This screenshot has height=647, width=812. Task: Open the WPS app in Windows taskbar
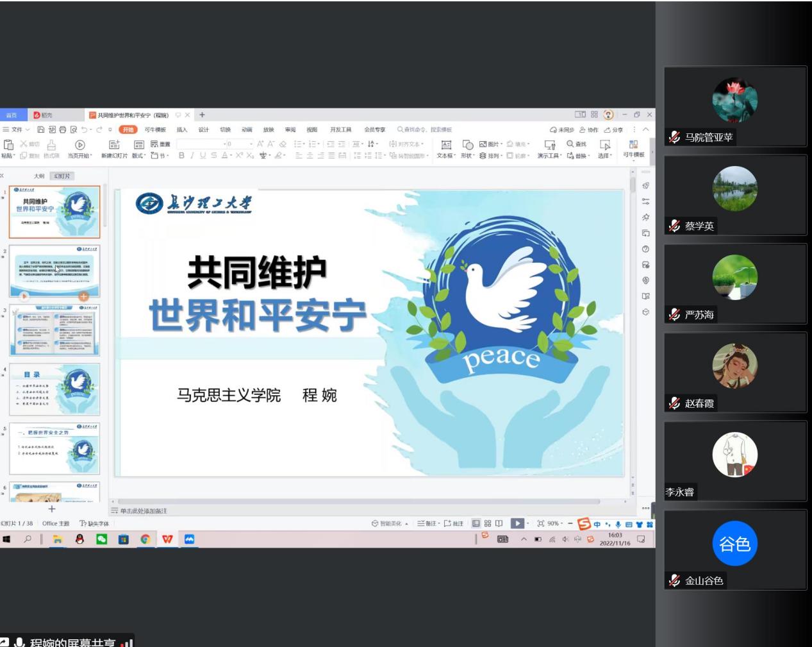pos(167,539)
